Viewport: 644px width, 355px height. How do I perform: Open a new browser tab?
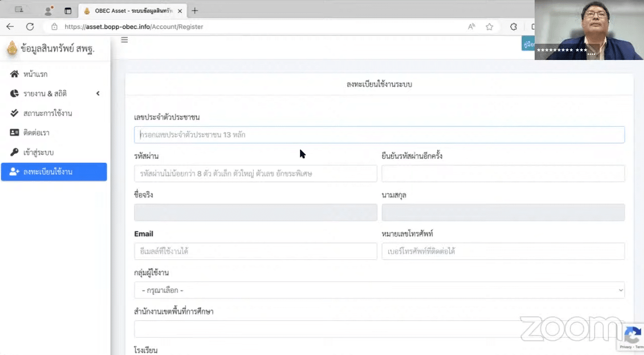coord(194,10)
